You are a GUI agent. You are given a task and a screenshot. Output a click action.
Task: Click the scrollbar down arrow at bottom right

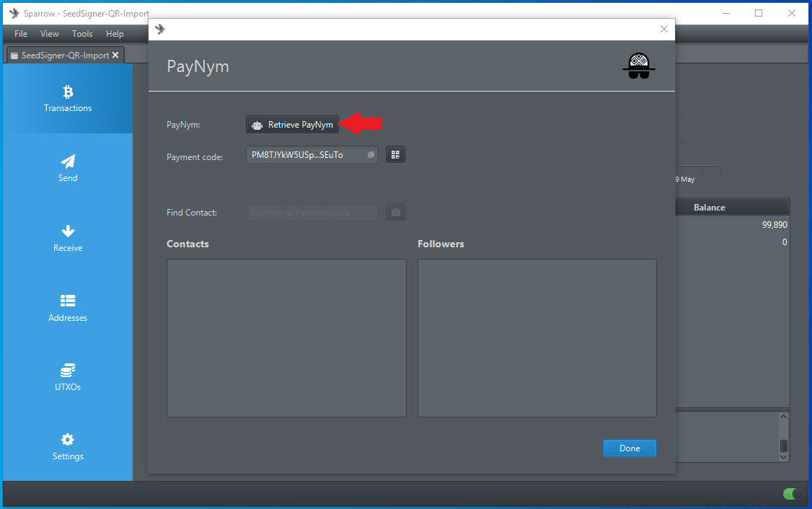[784, 456]
